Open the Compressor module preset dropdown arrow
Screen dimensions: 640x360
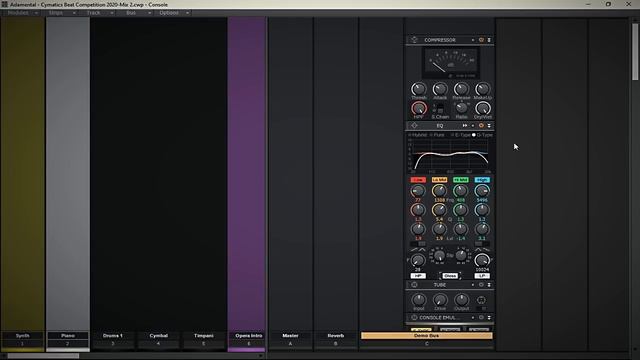click(473, 40)
